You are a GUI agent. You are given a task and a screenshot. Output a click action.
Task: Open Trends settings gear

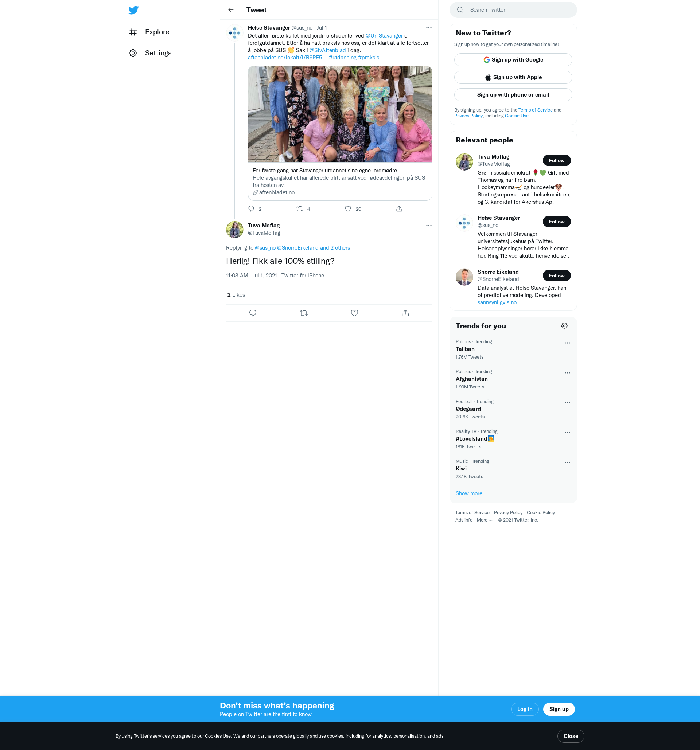point(564,325)
